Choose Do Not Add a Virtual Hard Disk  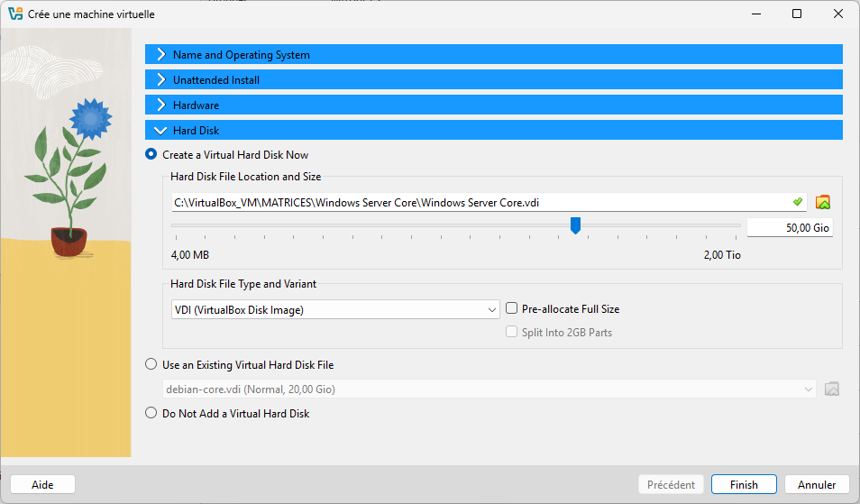[151, 414]
